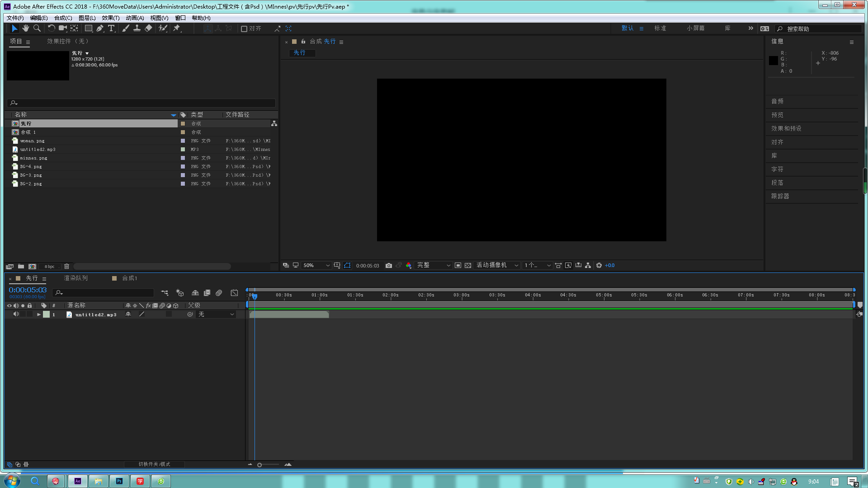The image size is (868, 488).
Task: Open the 50% magnification dropdown
Action: (x=316, y=266)
